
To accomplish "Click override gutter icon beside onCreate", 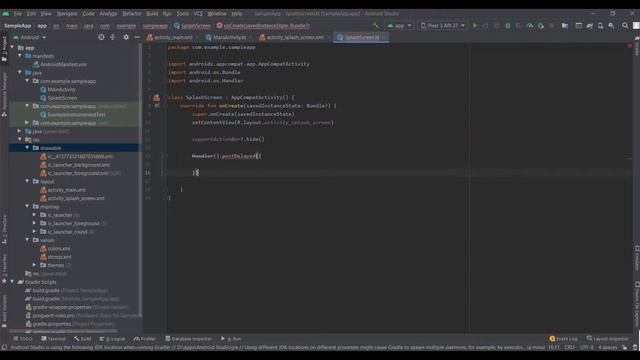I will 157,106.
